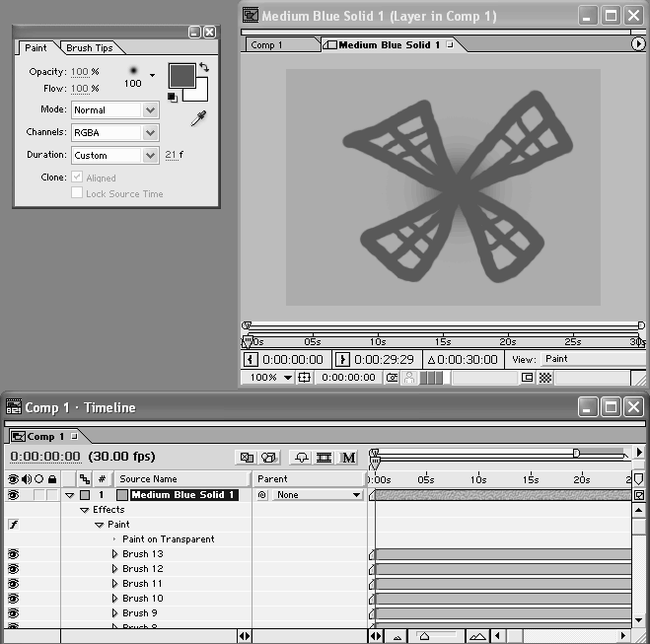Expand the Brush 12 properties
The height and width of the screenshot is (644, 650).
(x=114, y=569)
